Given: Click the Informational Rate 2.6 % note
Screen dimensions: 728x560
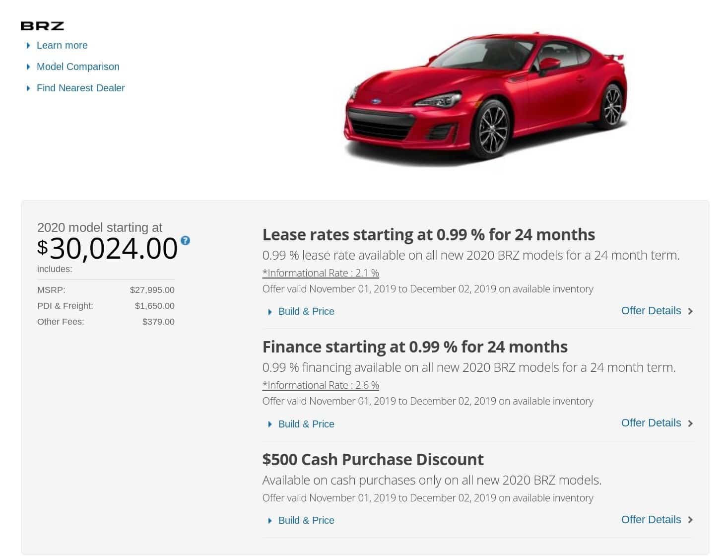Looking at the screenshot, I should coord(321,385).
